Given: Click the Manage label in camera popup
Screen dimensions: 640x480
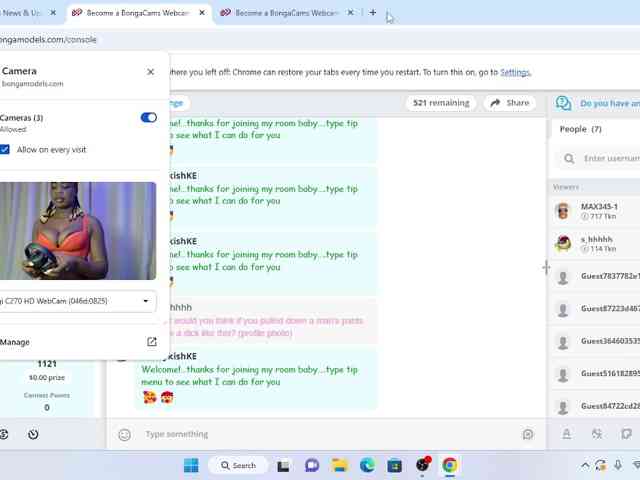Looking at the screenshot, I should [x=15, y=342].
